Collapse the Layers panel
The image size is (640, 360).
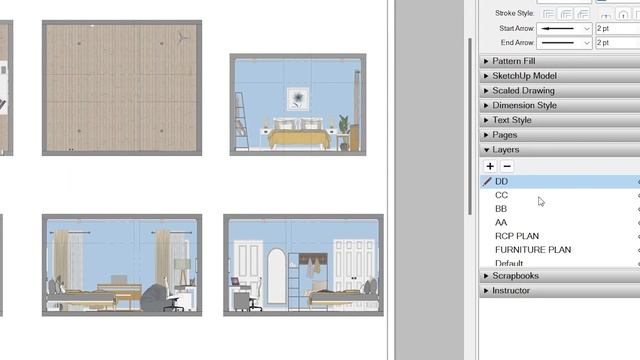click(560, 150)
